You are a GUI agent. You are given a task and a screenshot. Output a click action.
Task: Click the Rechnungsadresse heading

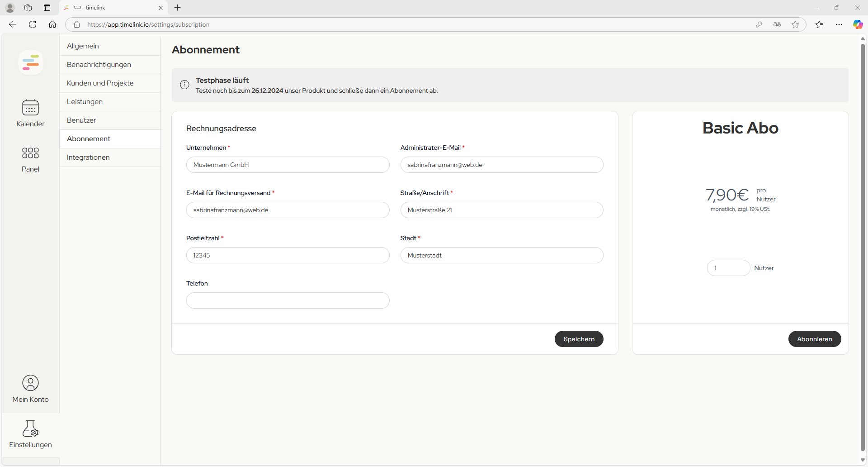coord(221,129)
